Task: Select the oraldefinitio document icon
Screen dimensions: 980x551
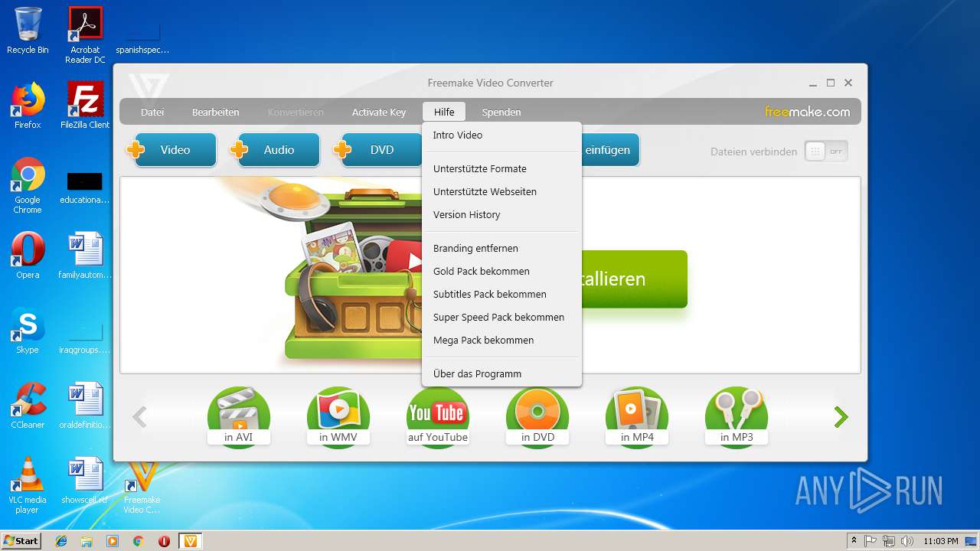Action: (85, 406)
